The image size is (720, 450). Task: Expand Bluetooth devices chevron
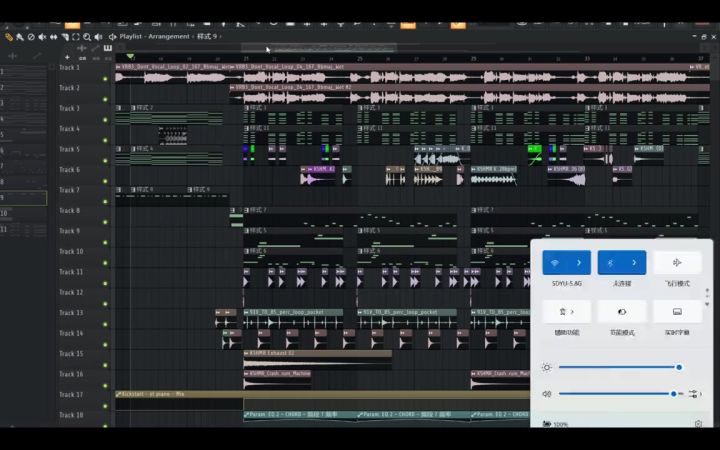[x=634, y=263]
